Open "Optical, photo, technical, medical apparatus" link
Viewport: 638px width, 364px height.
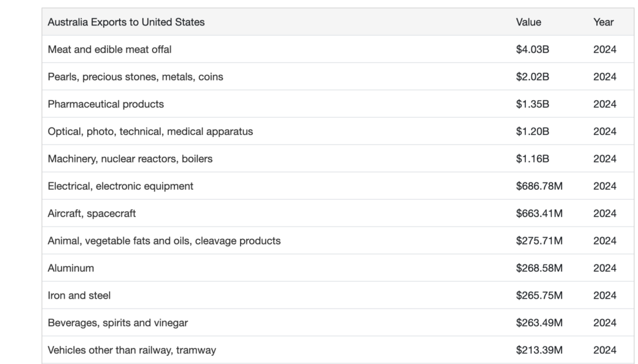tap(150, 131)
